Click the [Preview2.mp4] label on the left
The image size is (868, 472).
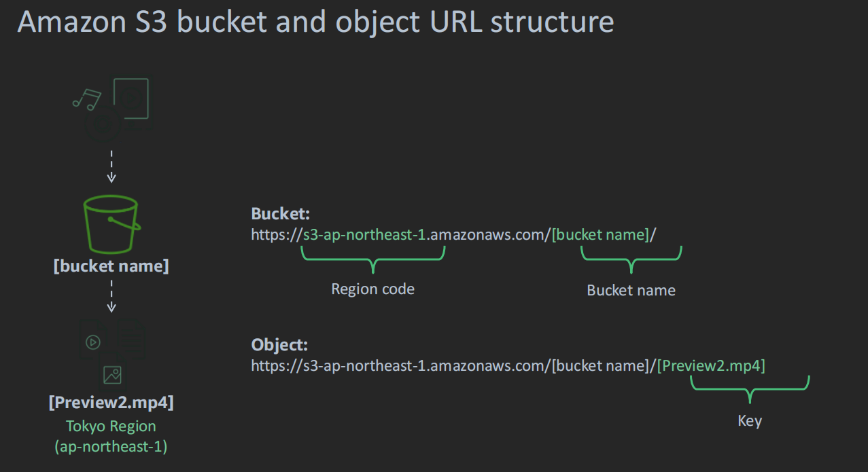tap(111, 403)
